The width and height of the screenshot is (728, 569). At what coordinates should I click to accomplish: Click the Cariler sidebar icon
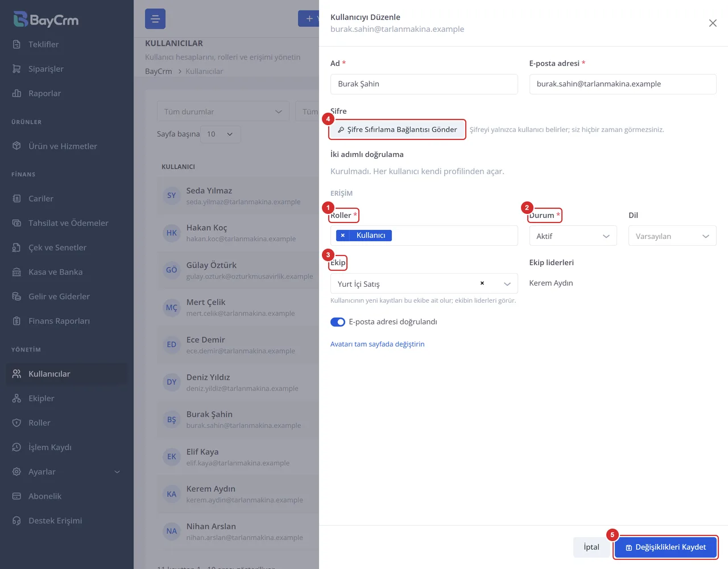tap(16, 199)
